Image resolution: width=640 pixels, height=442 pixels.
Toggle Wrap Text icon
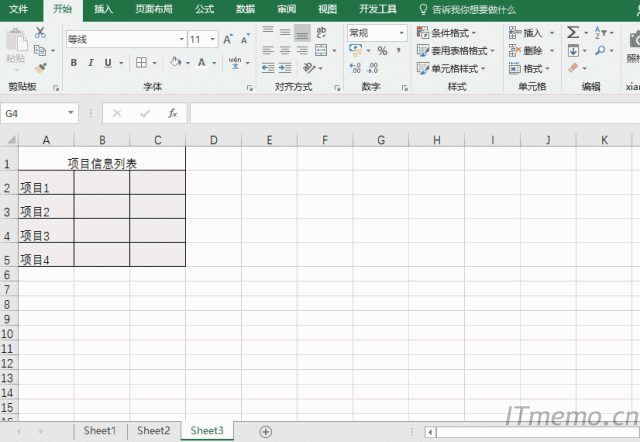point(322,32)
